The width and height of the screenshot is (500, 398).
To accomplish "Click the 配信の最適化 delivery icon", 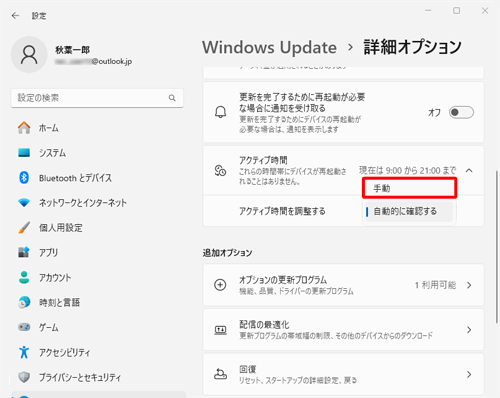I will coord(220,330).
